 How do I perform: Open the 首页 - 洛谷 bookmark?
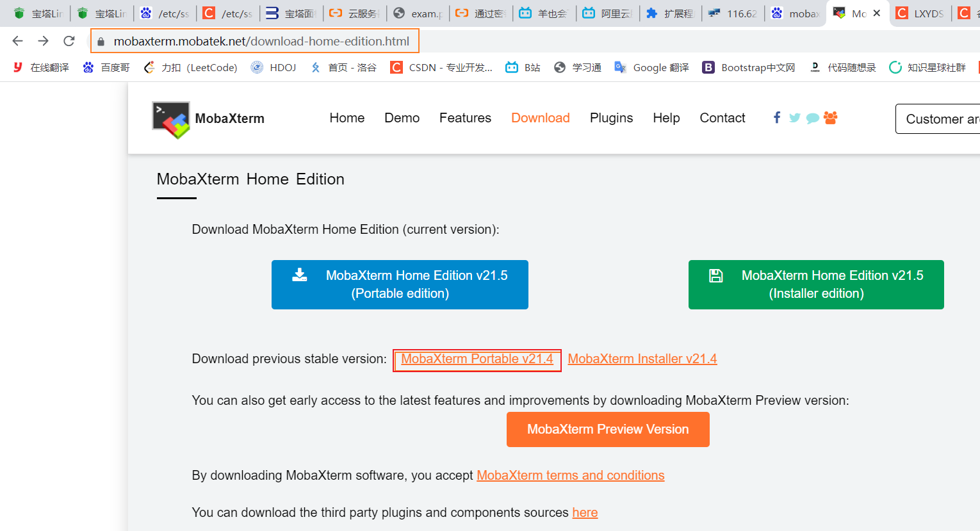(343, 67)
